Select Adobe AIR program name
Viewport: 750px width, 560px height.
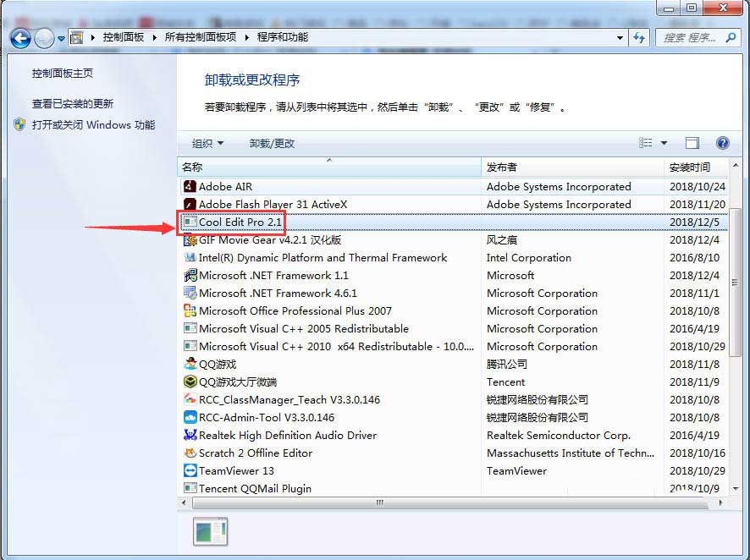click(225, 187)
